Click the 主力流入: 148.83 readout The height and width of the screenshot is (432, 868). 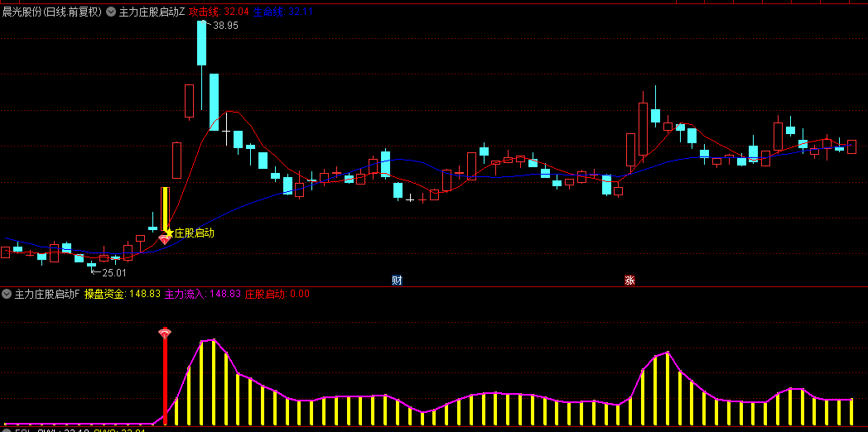pos(203,294)
